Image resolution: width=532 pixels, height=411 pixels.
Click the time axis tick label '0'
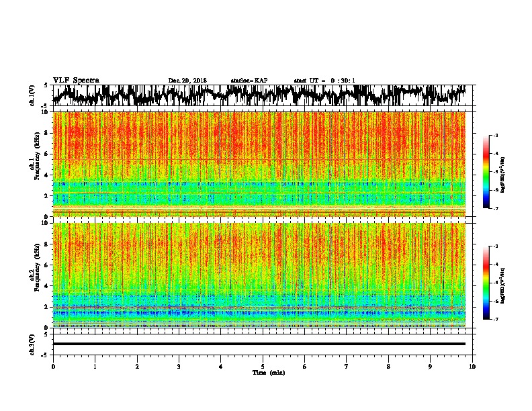pyautogui.click(x=53, y=367)
